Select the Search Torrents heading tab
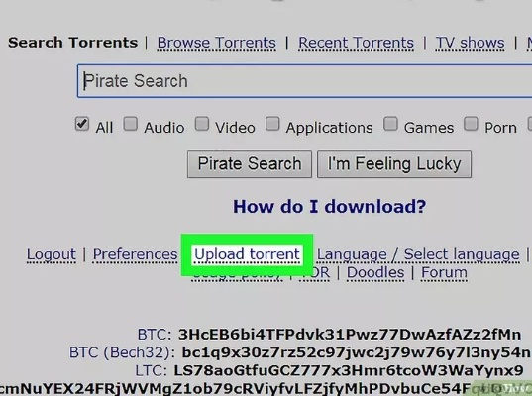The height and width of the screenshot is (396, 532). pos(73,43)
